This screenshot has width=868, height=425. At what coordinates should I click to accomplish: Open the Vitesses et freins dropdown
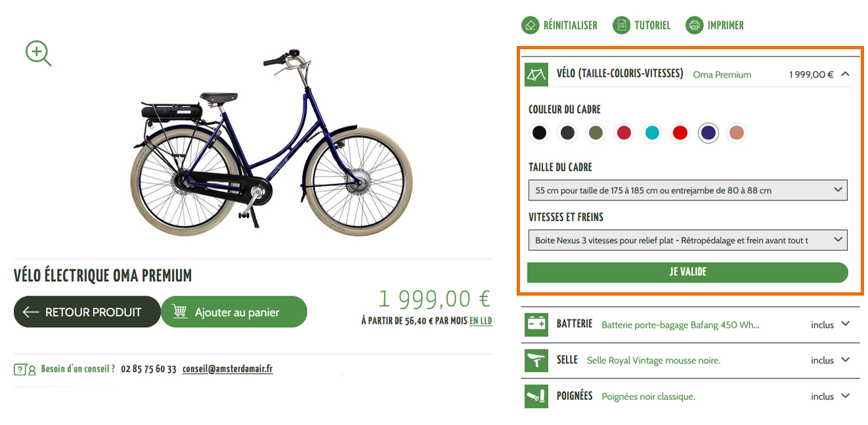click(687, 240)
